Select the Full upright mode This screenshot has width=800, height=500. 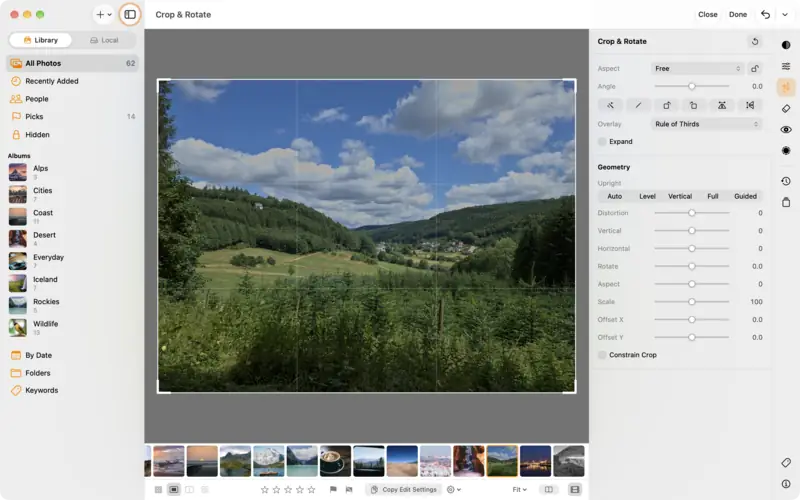(x=712, y=196)
